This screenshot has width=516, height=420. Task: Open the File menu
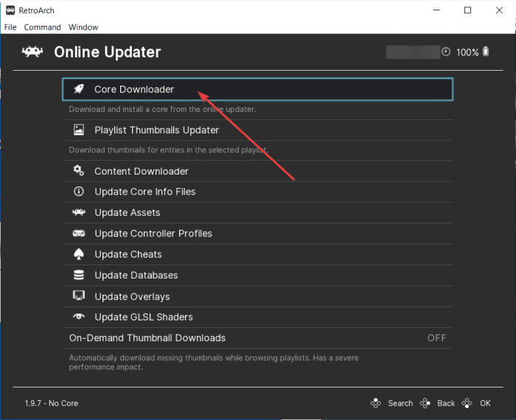pos(10,27)
